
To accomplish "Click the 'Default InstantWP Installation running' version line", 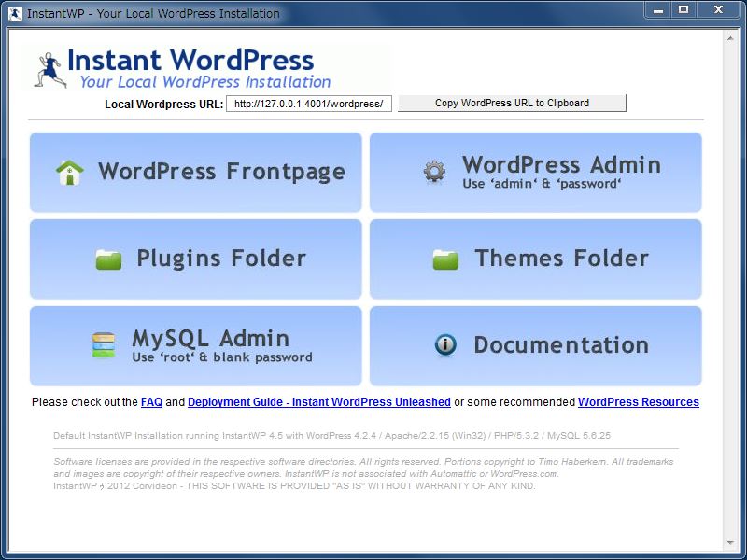I will (x=332, y=435).
